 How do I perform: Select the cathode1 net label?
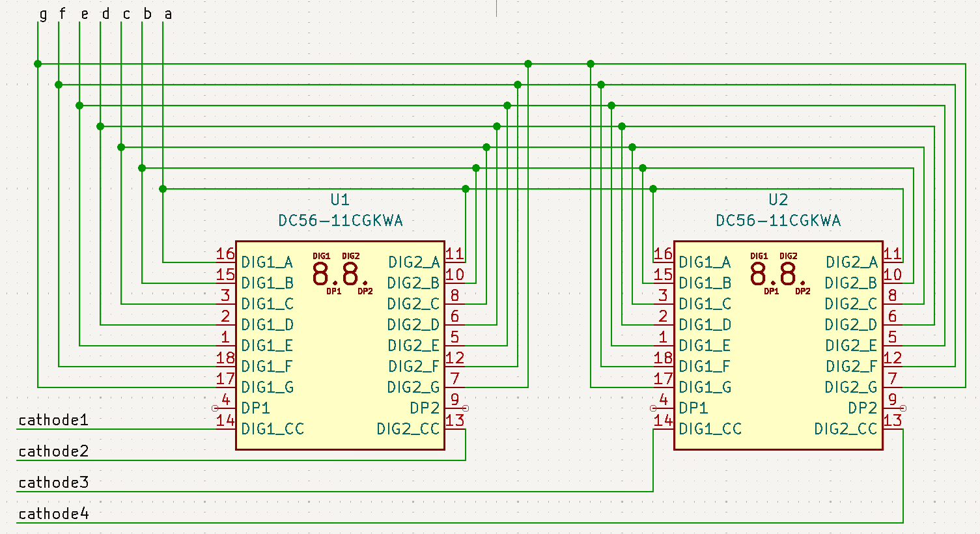pos(53,420)
